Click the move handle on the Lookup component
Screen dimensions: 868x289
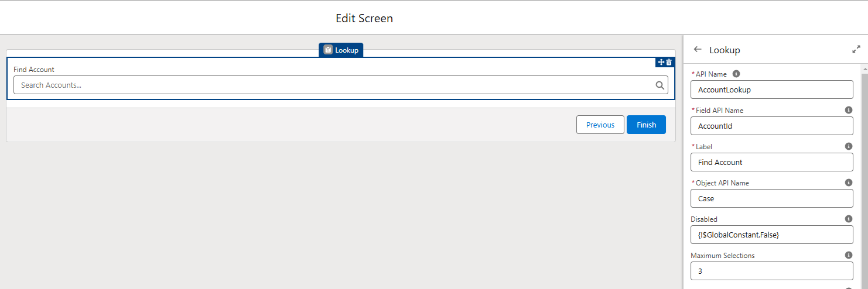pos(661,62)
